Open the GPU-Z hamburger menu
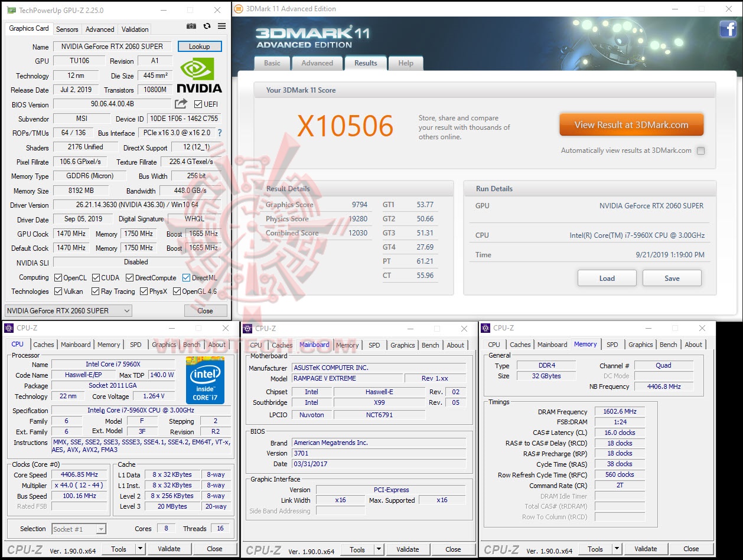The image size is (743, 560). coord(221,26)
